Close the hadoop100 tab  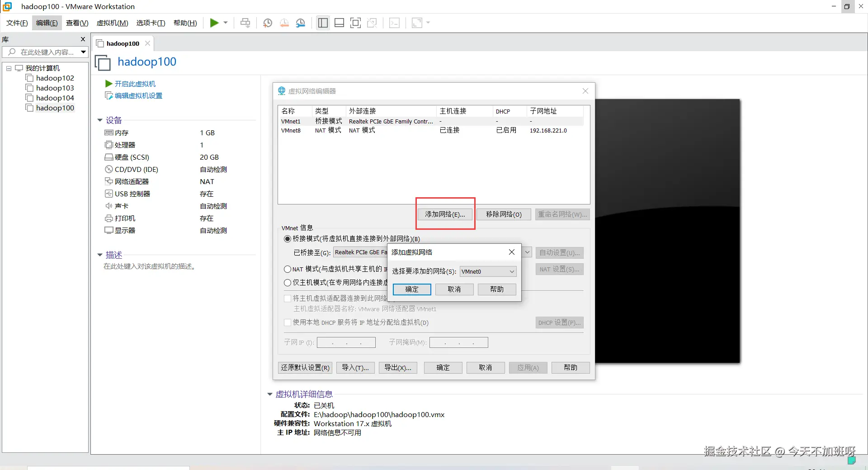tap(147, 43)
